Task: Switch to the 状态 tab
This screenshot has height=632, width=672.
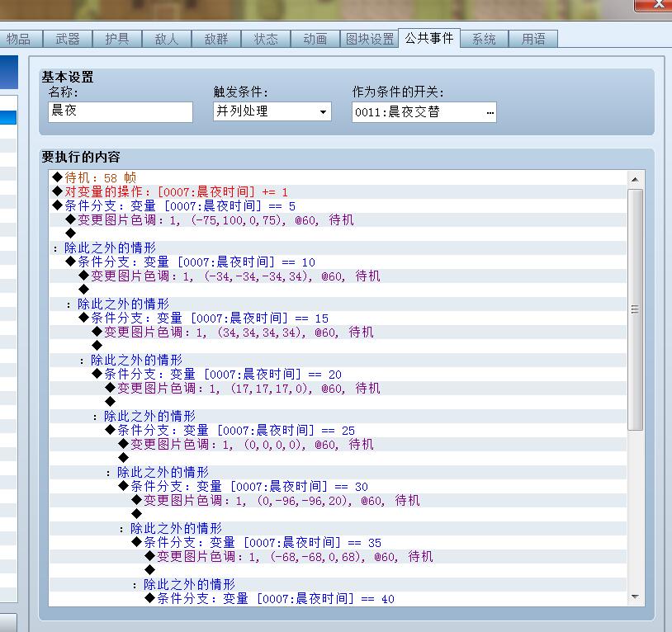Action: (266, 39)
